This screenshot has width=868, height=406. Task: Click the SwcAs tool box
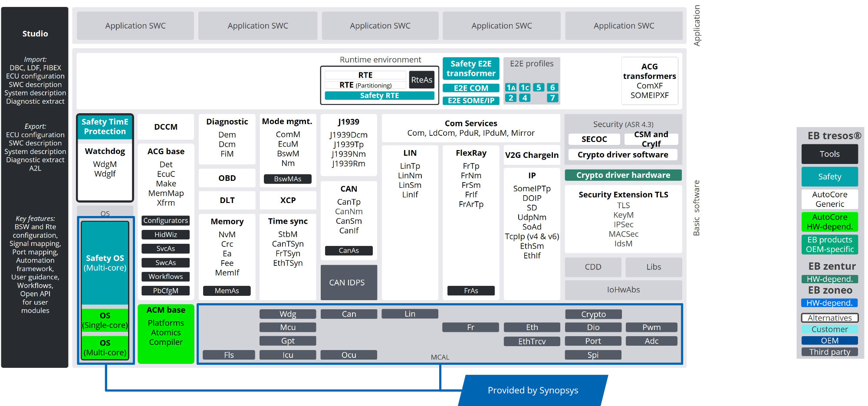[166, 262]
